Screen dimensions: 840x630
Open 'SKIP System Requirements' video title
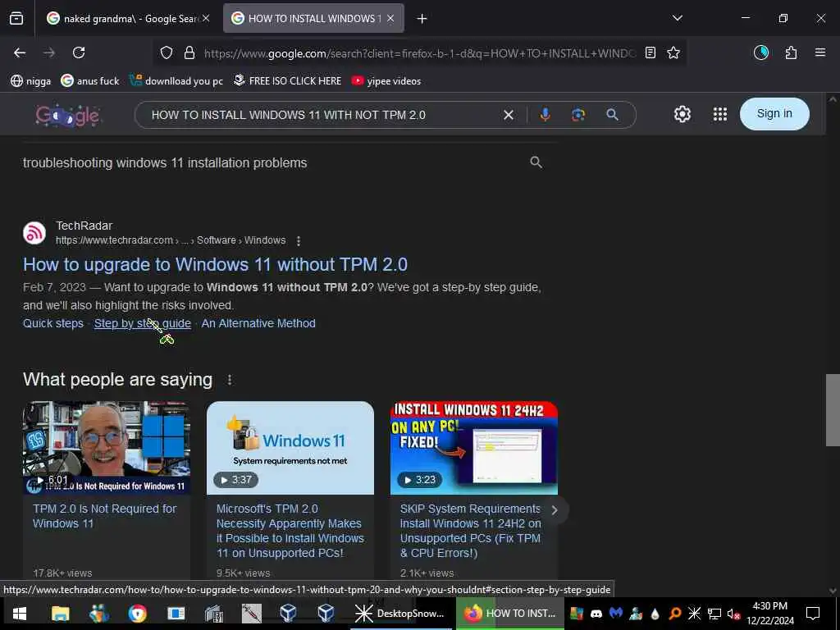pyautogui.click(x=470, y=531)
